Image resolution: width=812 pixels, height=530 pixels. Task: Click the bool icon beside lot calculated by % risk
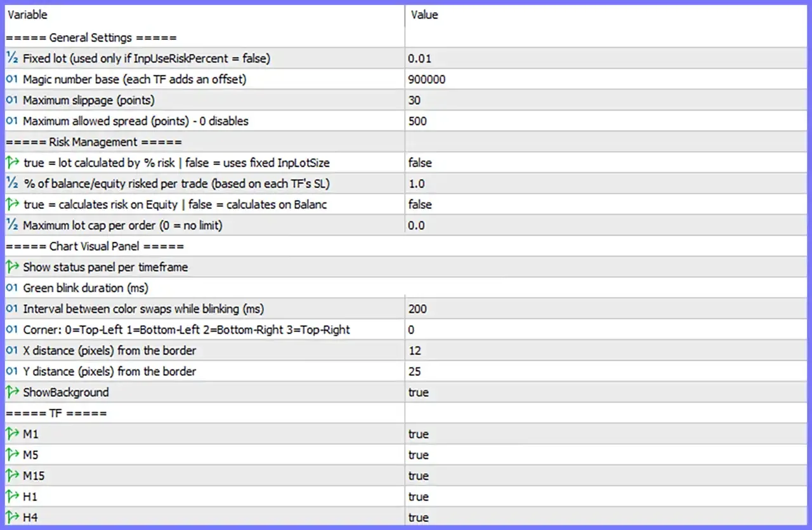[12, 162]
